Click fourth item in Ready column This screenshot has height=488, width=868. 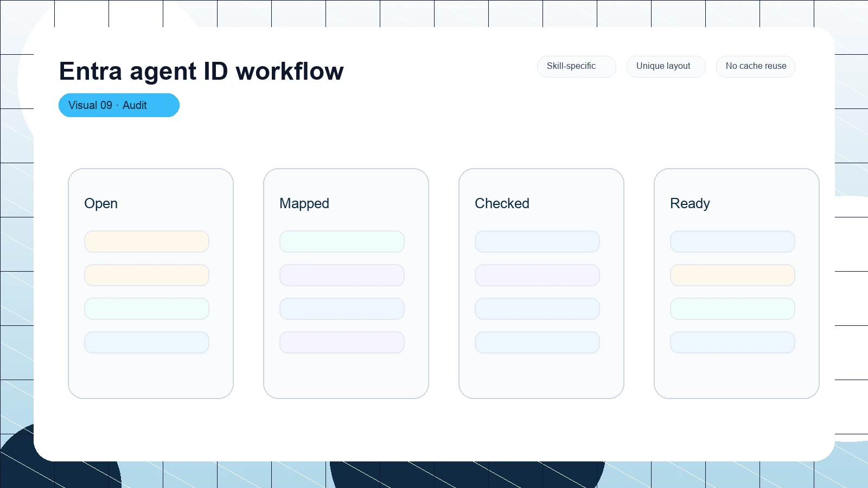732,342
